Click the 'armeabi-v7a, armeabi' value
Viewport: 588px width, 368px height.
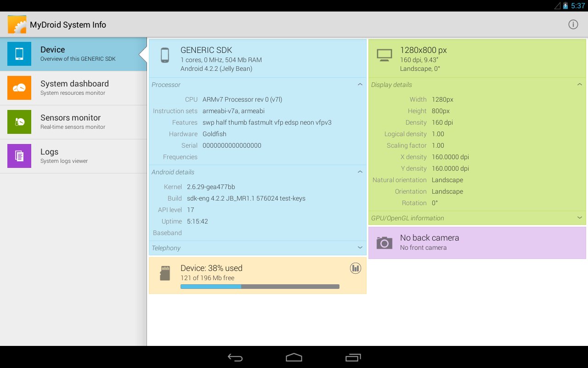(x=233, y=111)
